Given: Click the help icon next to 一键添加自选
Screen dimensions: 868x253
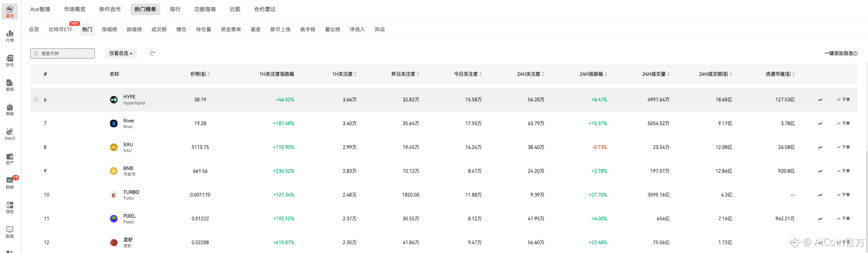Looking at the screenshot, I should 855,53.
